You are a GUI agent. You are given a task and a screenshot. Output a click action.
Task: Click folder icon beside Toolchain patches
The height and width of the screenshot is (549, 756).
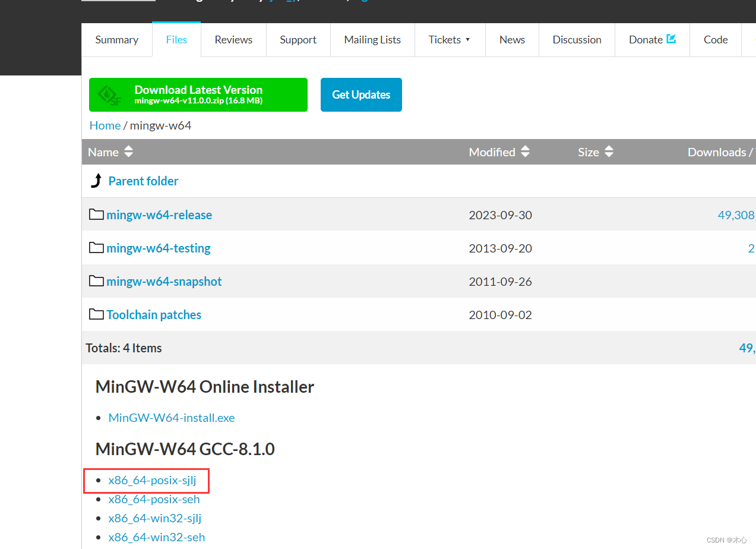[x=96, y=314]
